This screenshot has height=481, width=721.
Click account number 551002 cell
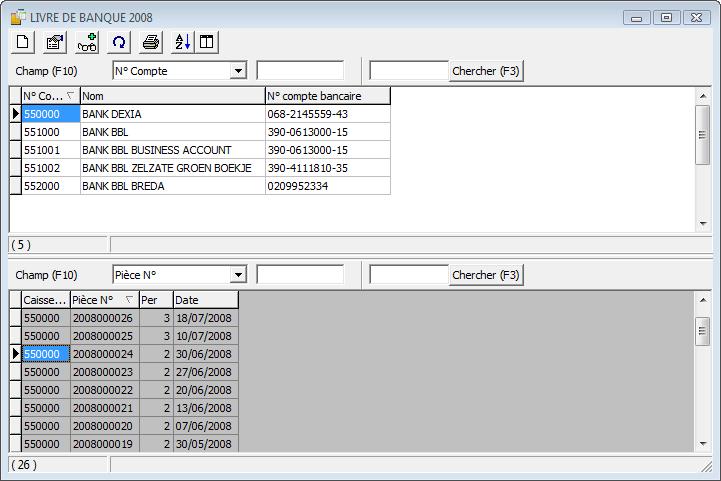[51, 168]
